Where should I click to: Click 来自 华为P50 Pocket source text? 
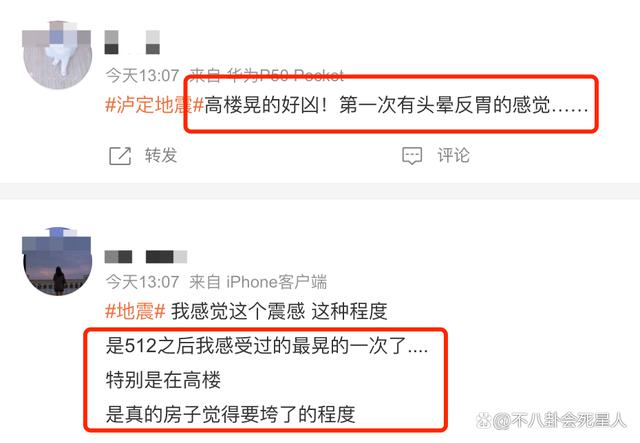click(267, 75)
